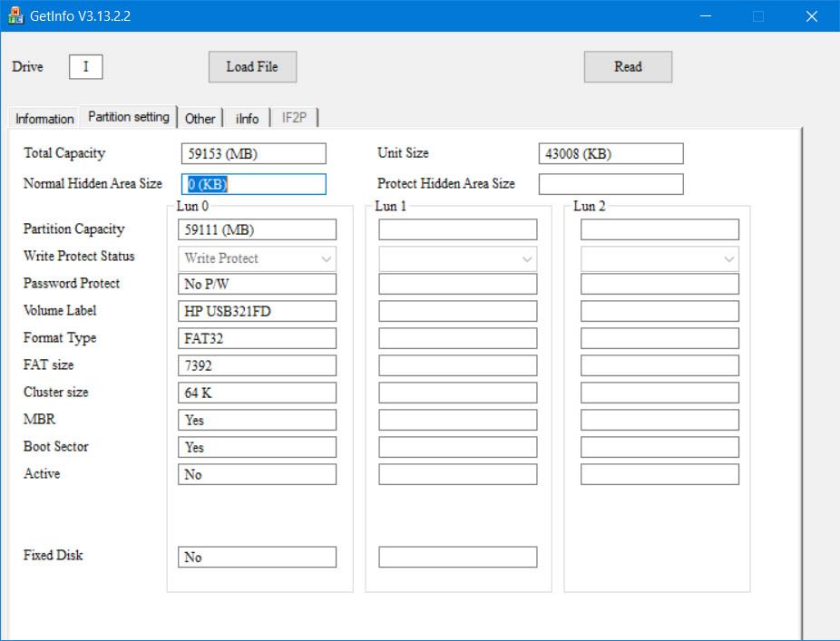Click Lun 0 Cluster size field
The width and height of the screenshot is (840, 641).
[x=257, y=393]
